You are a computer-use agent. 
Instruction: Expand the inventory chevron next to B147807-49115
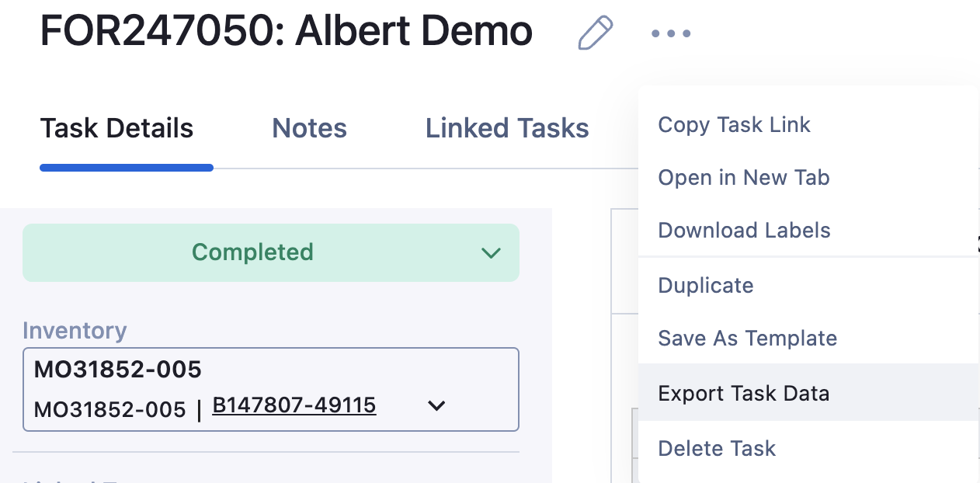coord(436,405)
